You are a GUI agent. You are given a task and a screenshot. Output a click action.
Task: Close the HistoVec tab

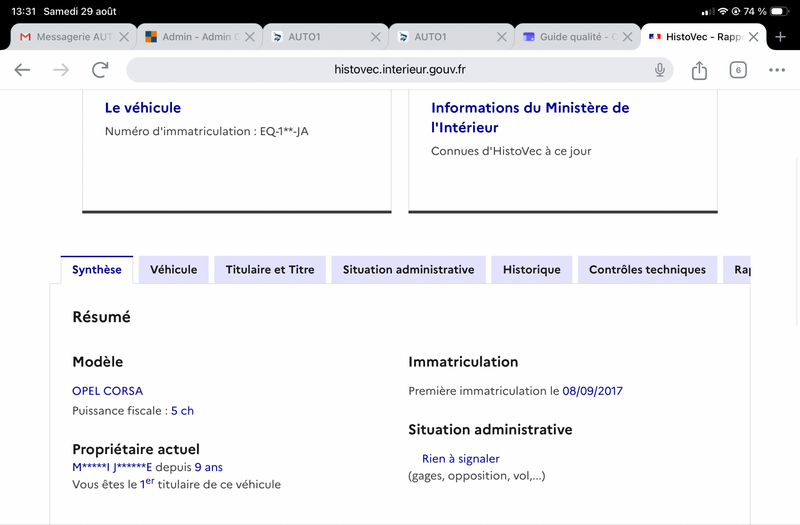754,37
